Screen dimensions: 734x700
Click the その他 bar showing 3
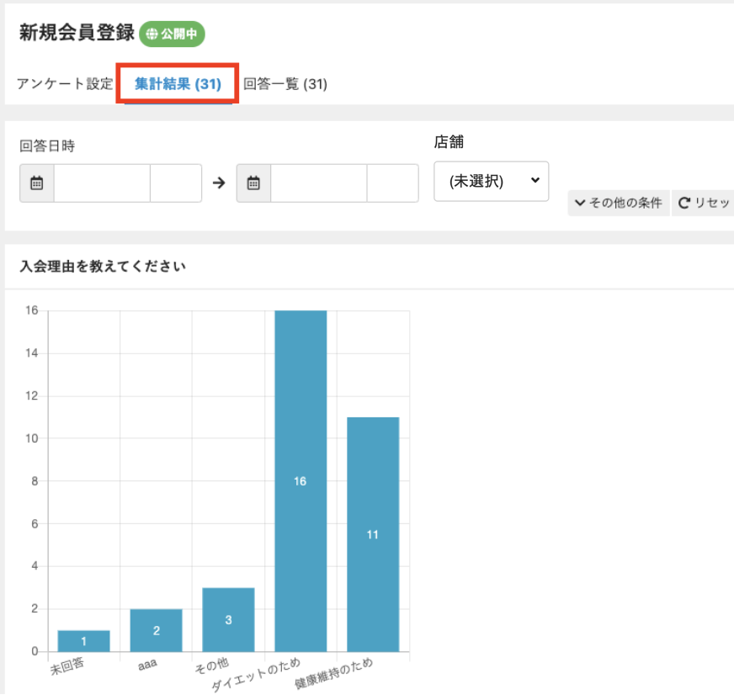click(228, 619)
